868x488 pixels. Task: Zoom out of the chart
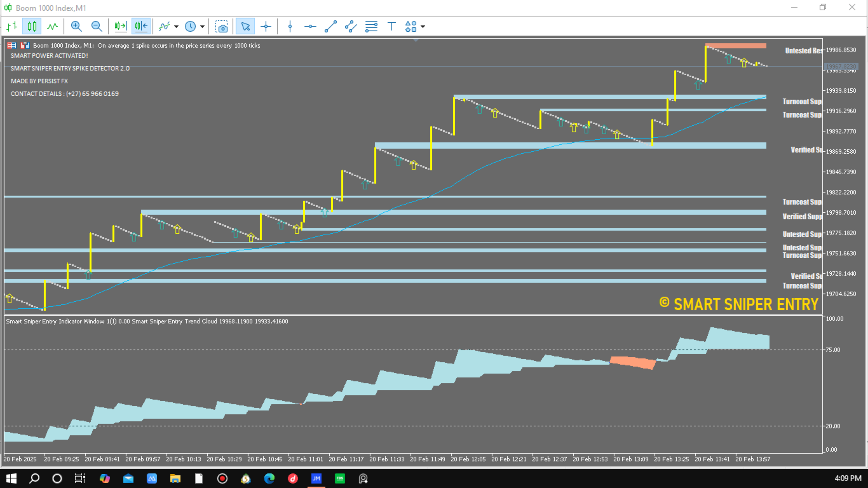[97, 26]
